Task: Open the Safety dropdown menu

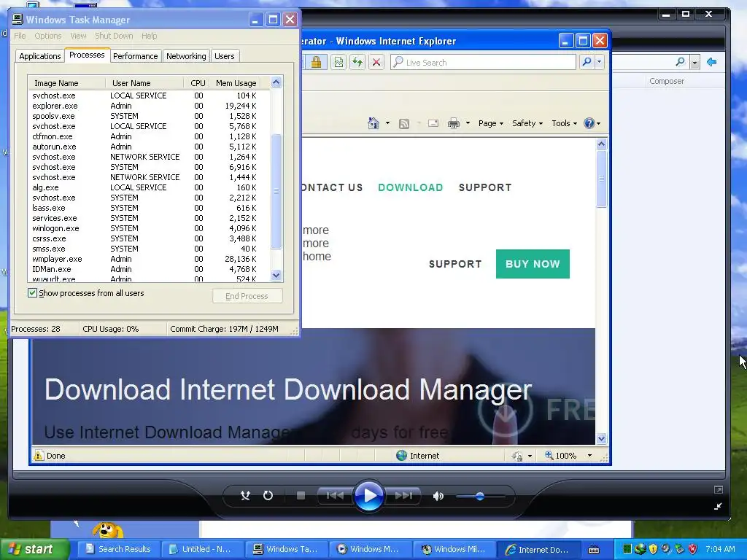Action: [x=527, y=123]
